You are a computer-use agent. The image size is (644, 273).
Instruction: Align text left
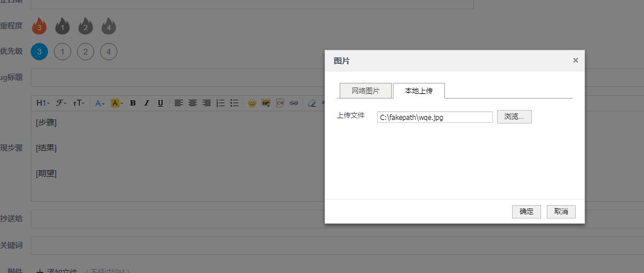(178, 103)
